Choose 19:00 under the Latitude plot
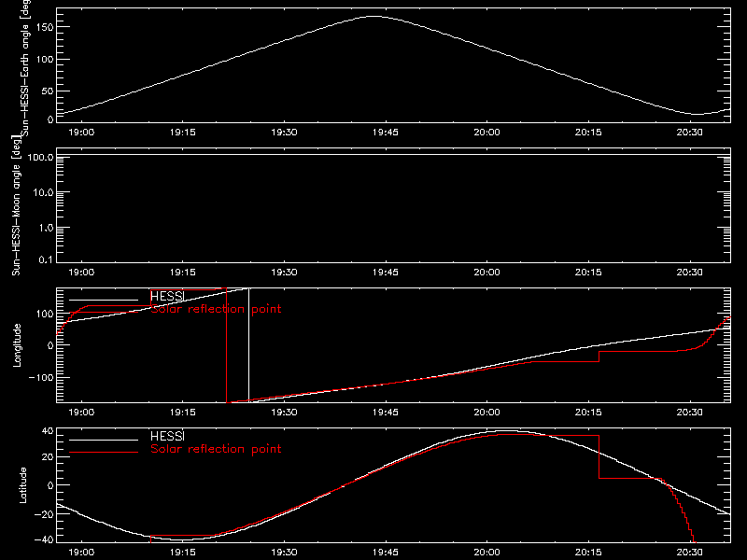Screen dimensions: 747x560 (81, 553)
